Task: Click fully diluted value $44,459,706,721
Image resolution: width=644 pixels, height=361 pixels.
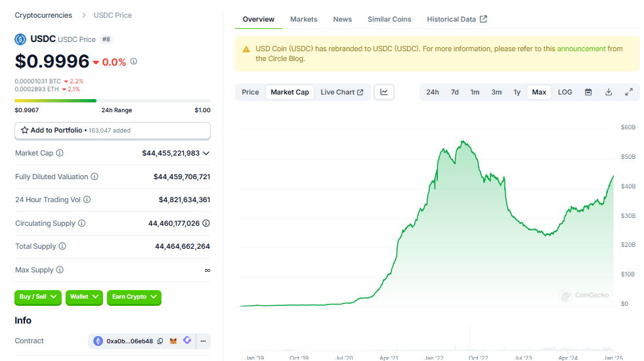Action: 182,177
